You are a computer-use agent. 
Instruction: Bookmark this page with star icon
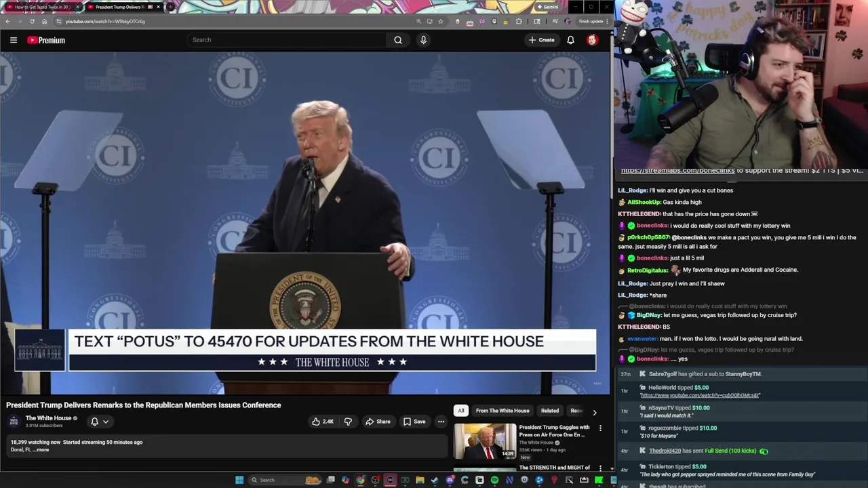441,21
